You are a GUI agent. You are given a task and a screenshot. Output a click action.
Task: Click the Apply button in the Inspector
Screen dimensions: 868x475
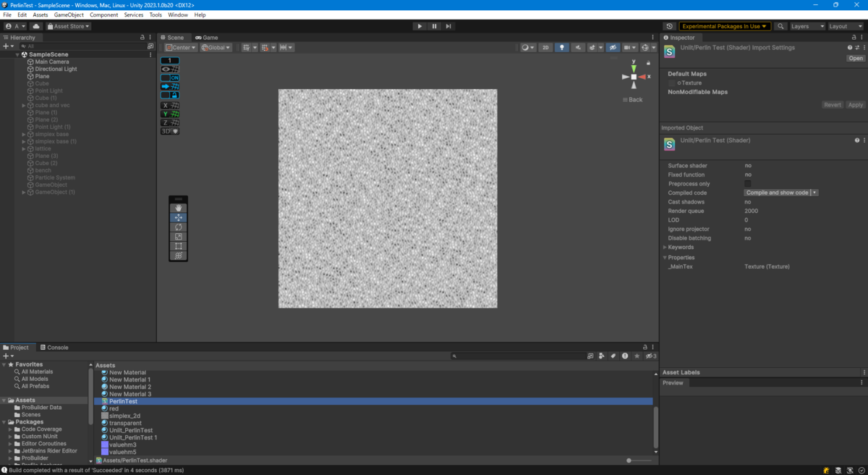tap(855, 104)
